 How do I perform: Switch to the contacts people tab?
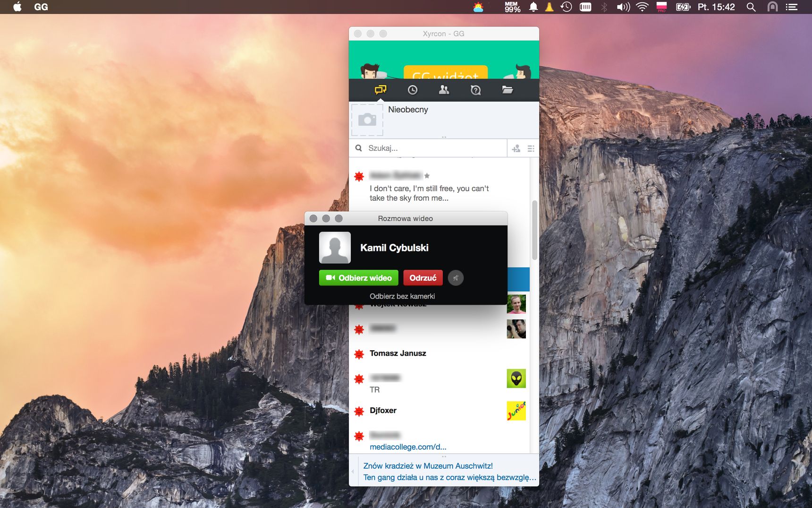point(444,90)
